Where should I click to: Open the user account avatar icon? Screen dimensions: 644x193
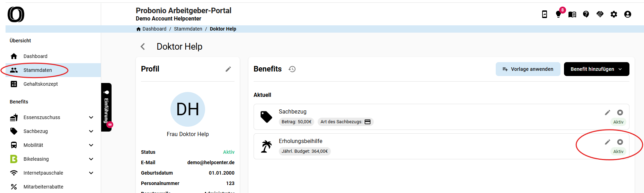[x=628, y=14]
